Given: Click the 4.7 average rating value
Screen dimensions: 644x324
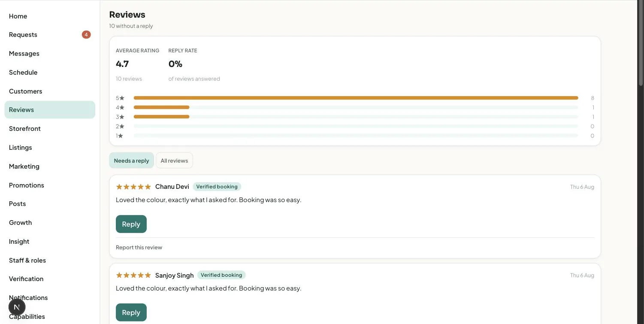Looking at the screenshot, I should point(122,64).
